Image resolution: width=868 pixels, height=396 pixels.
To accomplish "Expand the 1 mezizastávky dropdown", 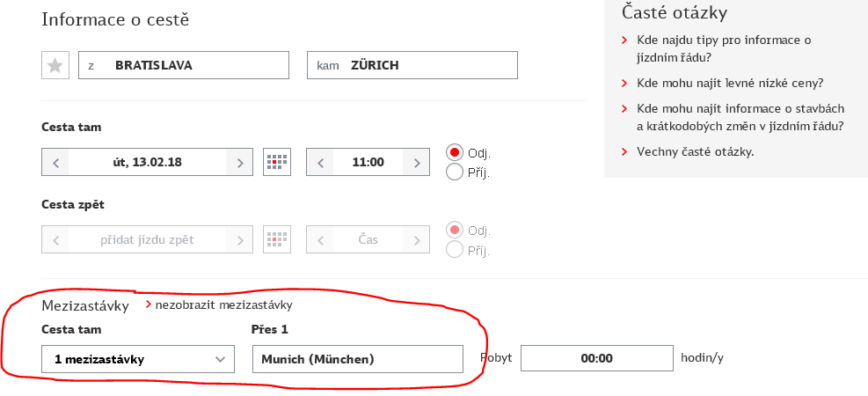I will click(138, 359).
